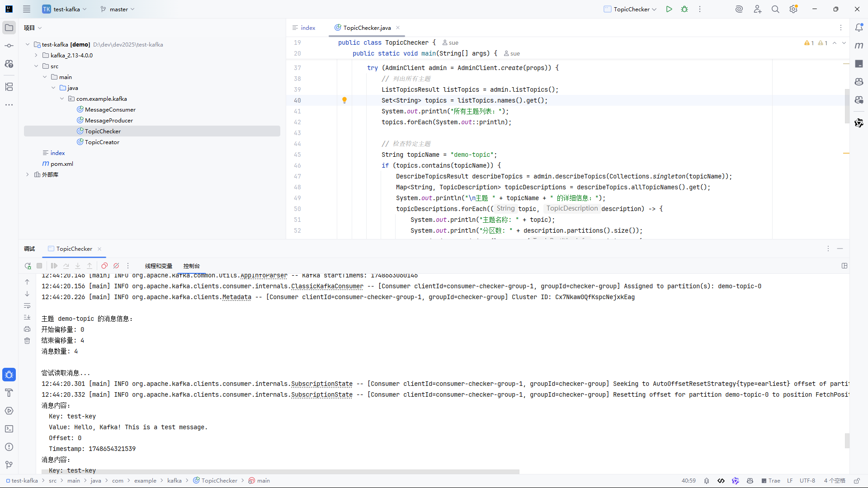Image resolution: width=868 pixels, height=488 pixels.
Task: Stop the debug session square icon
Action: 39,266
